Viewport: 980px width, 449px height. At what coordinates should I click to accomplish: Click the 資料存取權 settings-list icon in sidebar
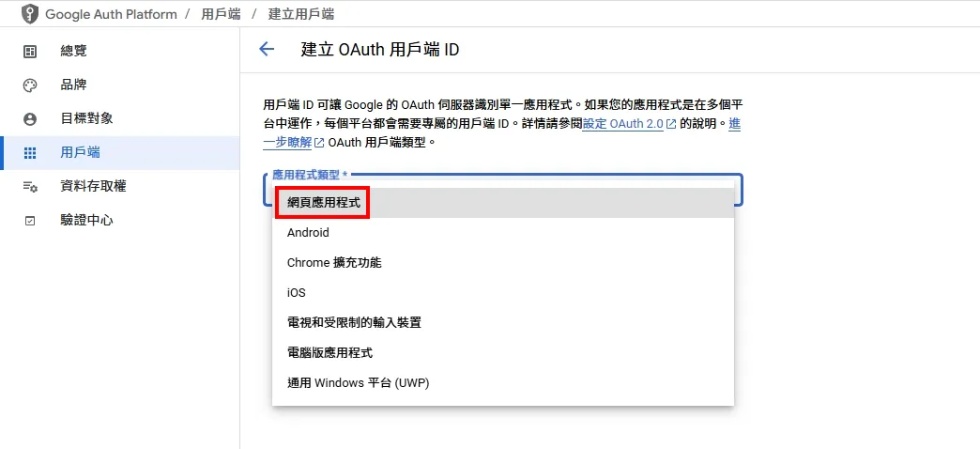(x=30, y=186)
